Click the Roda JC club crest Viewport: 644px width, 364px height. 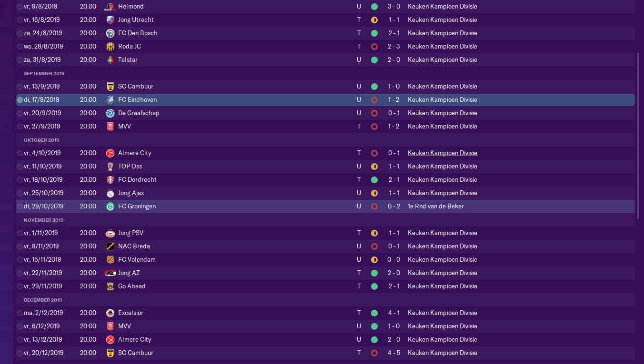[x=111, y=47]
